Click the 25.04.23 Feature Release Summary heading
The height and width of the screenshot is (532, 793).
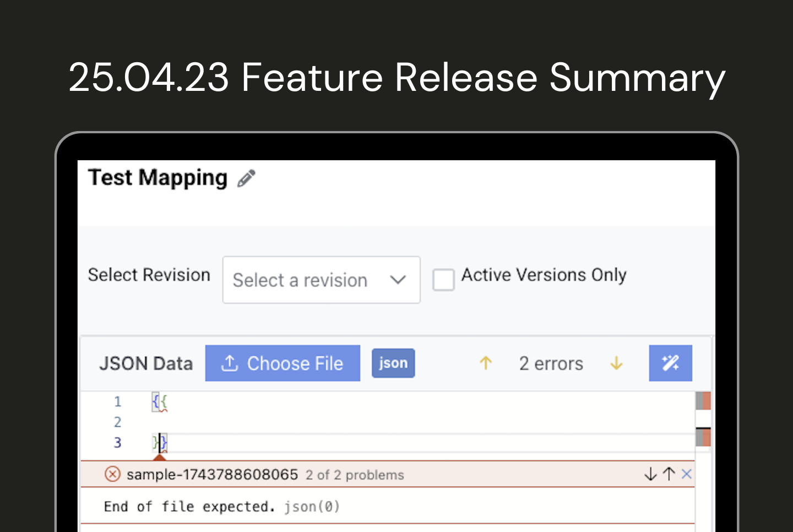[x=397, y=77]
